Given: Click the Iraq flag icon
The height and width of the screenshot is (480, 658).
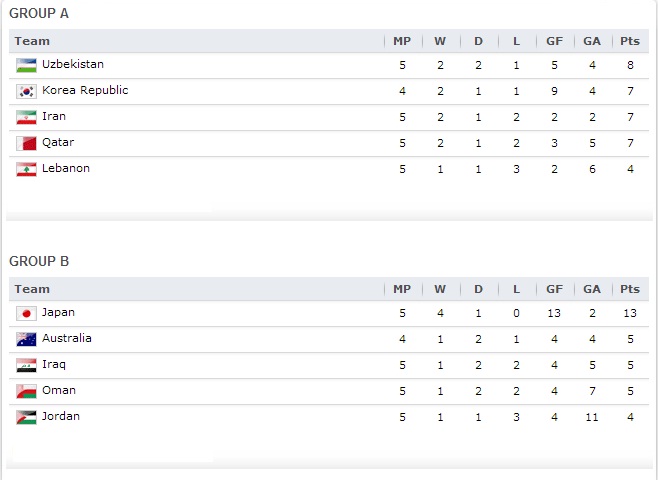Looking at the screenshot, I should (x=27, y=365).
